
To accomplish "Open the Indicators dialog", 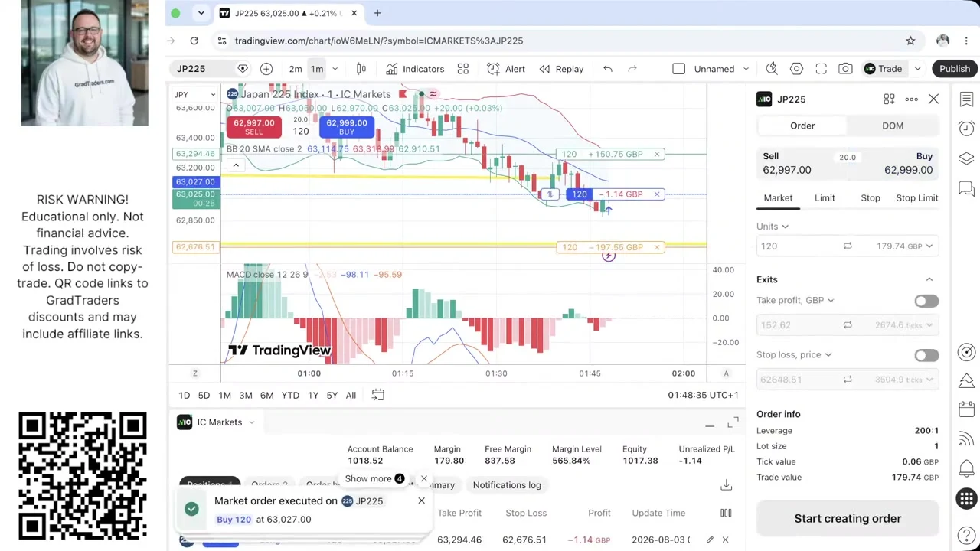I will [415, 69].
